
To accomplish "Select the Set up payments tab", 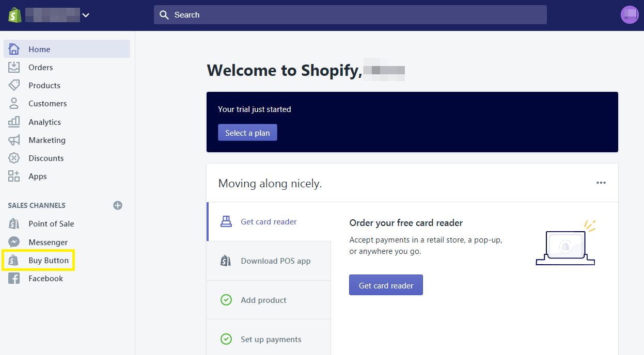I will (269, 338).
